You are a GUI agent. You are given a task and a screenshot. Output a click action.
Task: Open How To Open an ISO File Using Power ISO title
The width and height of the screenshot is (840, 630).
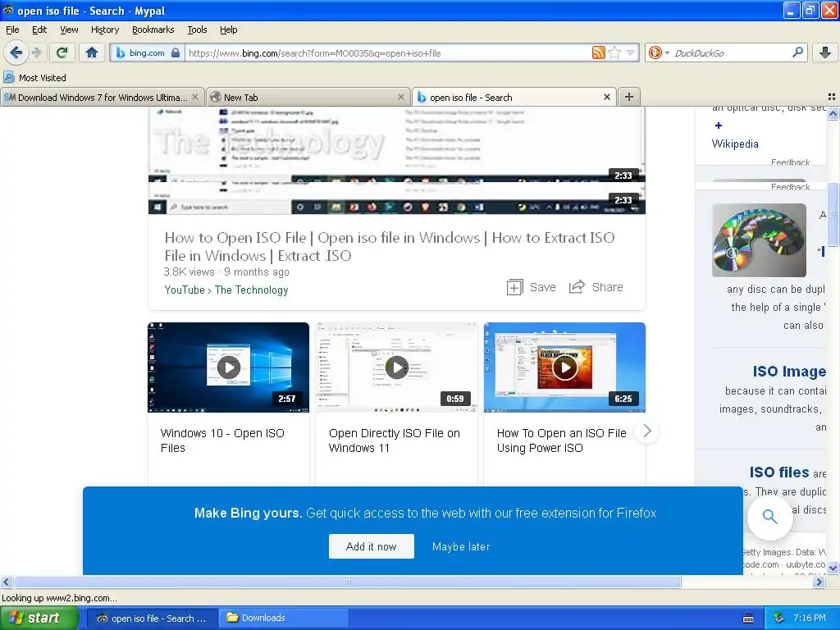point(561,441)
